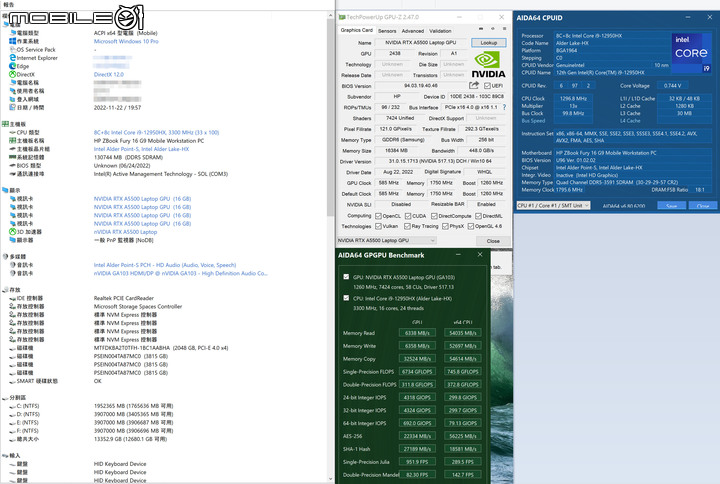
Task: Switch to the Validation tab in GPU-Z
Action: (x=440, y=31)
